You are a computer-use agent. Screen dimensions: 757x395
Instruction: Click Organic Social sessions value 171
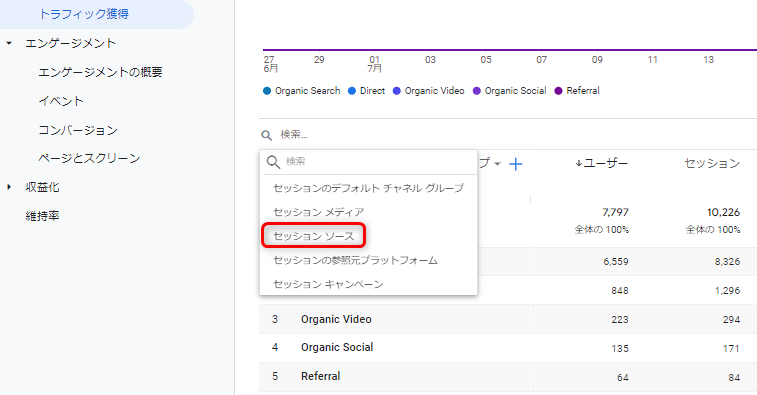point(732,349)
